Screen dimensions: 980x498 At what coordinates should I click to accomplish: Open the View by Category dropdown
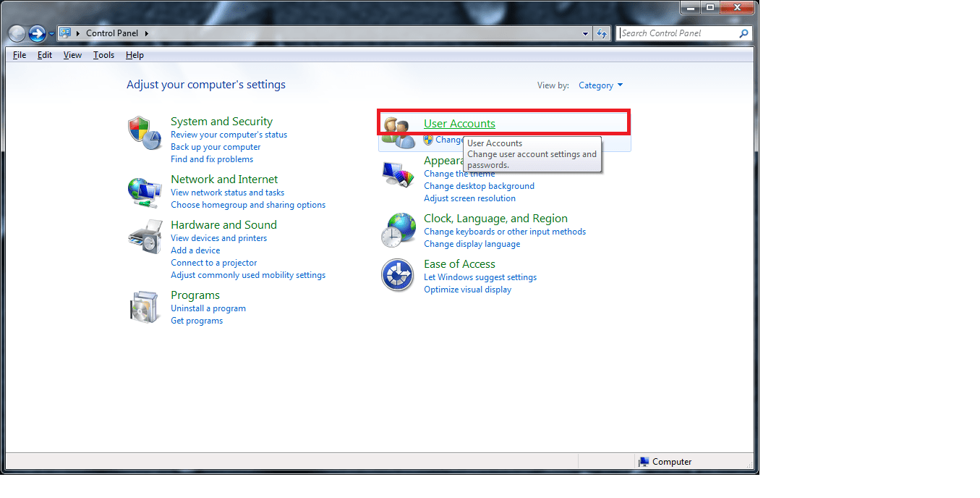600,85
